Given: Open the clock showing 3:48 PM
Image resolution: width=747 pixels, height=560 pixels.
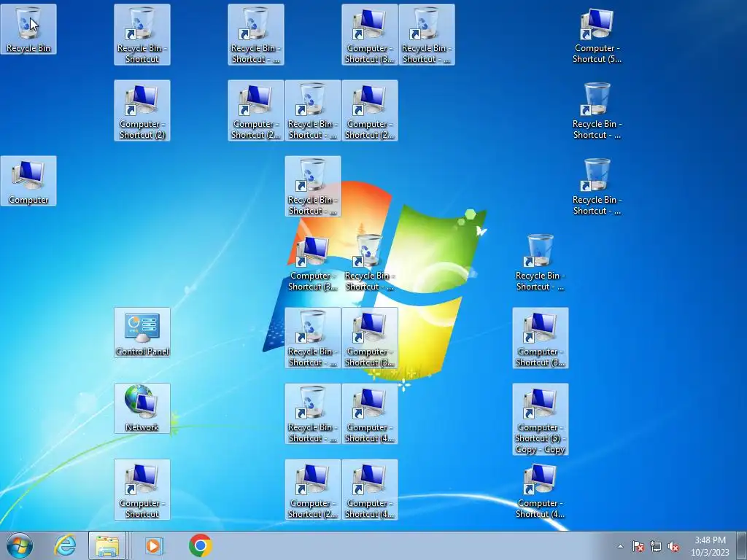Looking at the screenshot, I should (710, 546).
